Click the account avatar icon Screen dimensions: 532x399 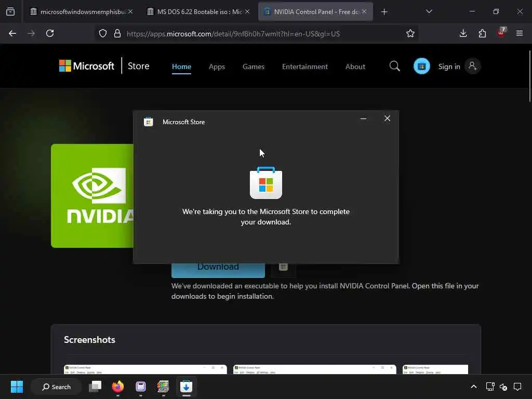click(x=473, y=66)
